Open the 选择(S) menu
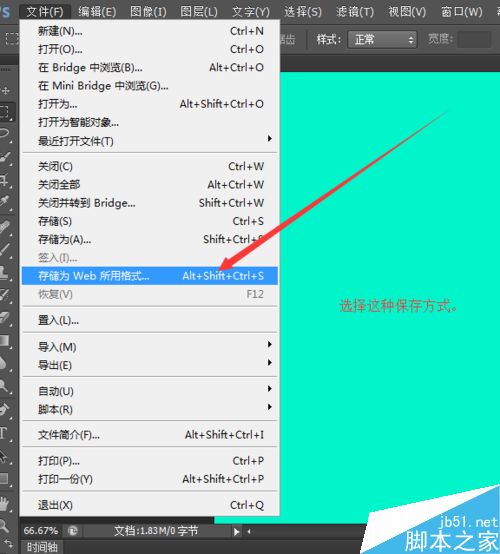Screen dimensions: 500x554 303,12
